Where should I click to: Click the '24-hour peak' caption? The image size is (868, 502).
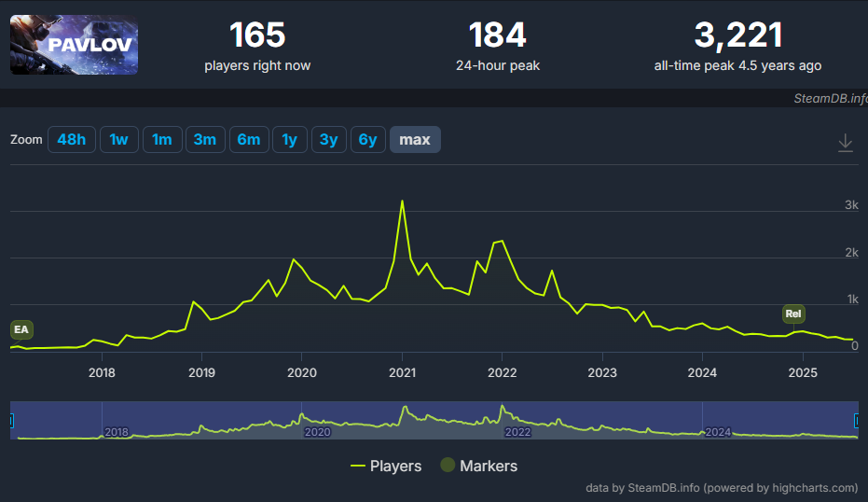click(498, 65)
